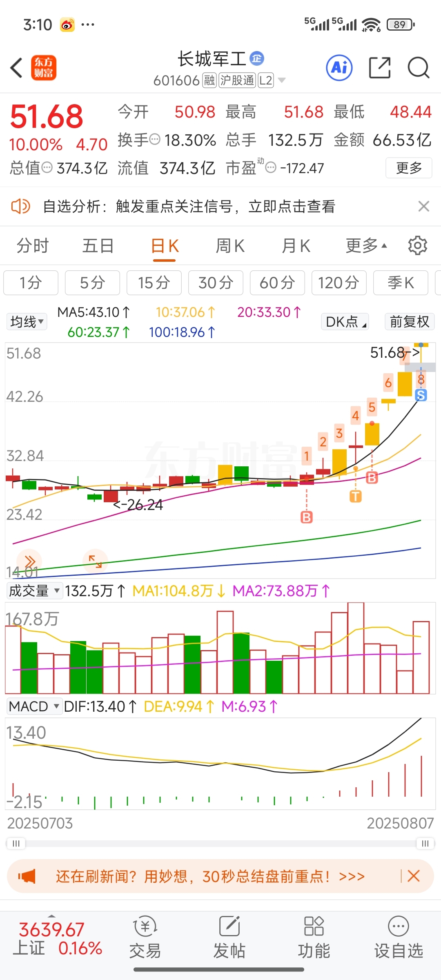This screenshot has height=980, width=441.
Task: Select the 30分 period button
Action: [216, 283]
